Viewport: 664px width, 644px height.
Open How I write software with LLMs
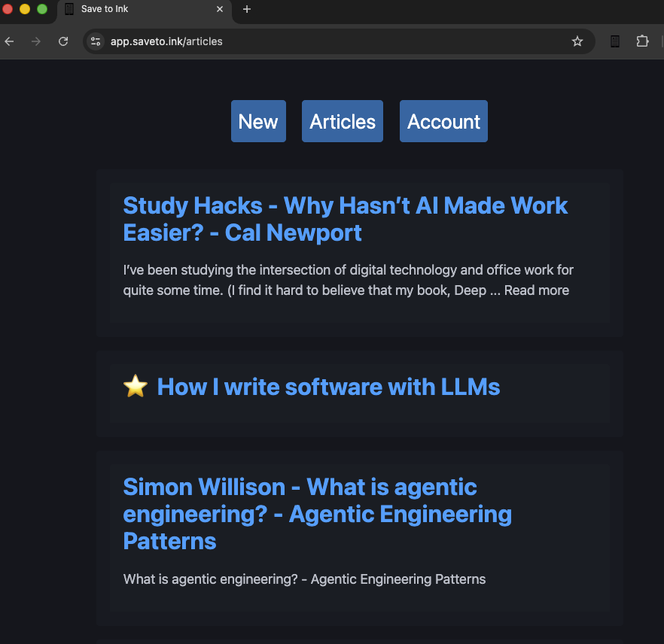click(x=328, y=387)
